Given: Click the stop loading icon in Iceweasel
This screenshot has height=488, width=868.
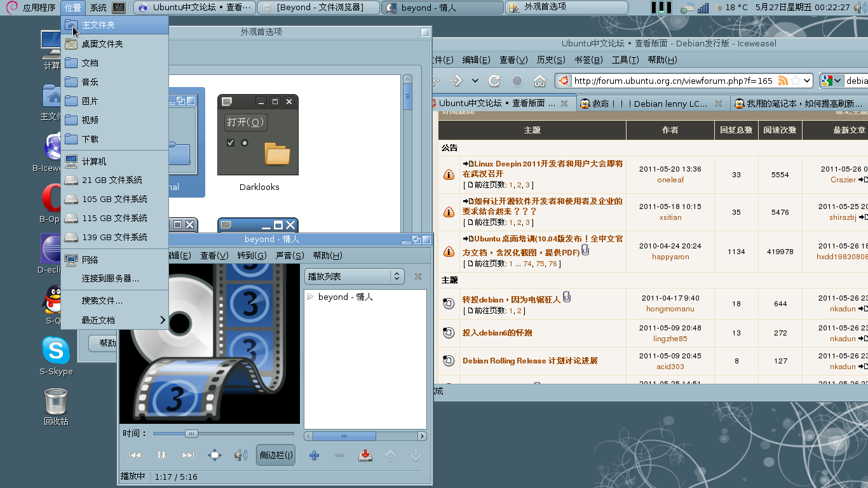Looking at the screenshot, I should click(517, 81).
